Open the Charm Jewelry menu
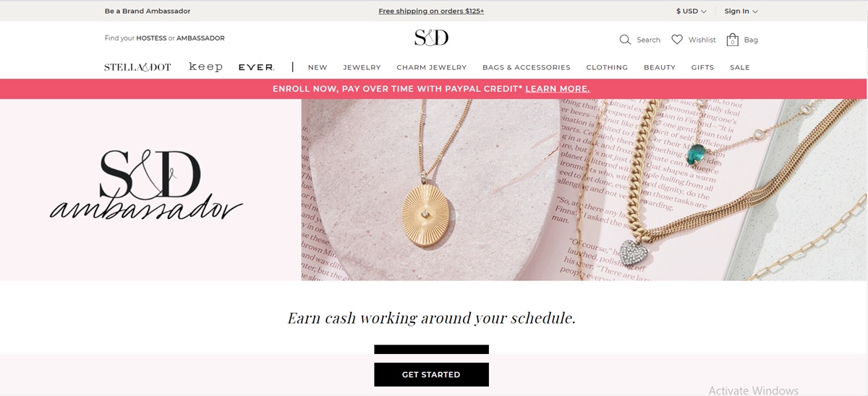Image resolution: width=868 pixels, height=396 pixels. pos(432,67)
